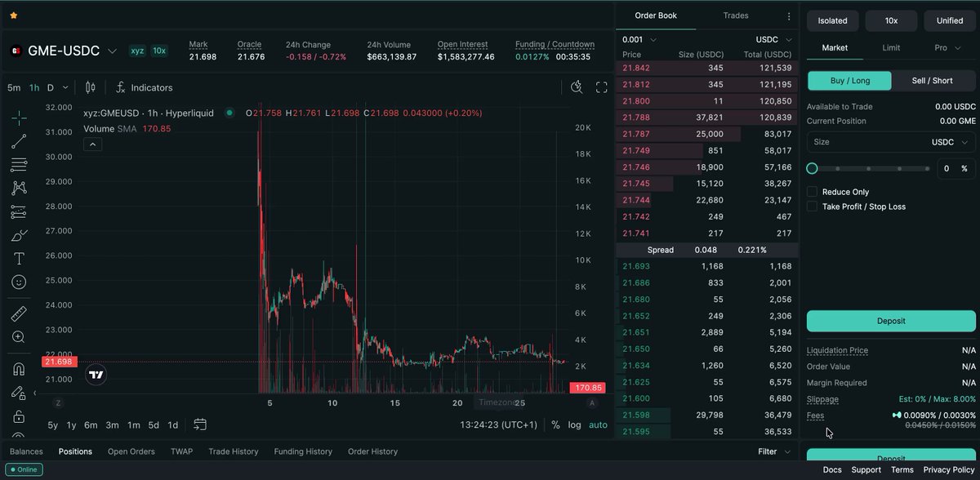The width and height of the screenshot is (980, 480).
Task: Open the Docs link
Action: point(832,469)
